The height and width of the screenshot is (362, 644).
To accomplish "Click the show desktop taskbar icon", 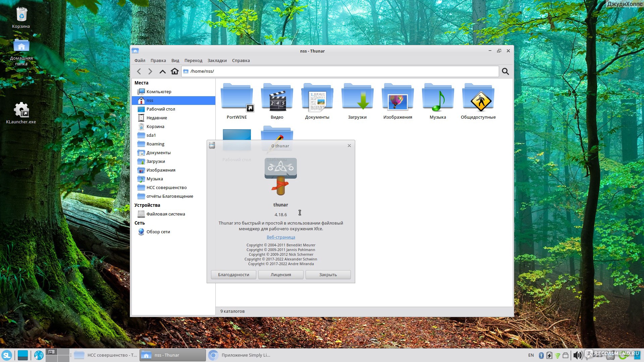I will point(23,355).
